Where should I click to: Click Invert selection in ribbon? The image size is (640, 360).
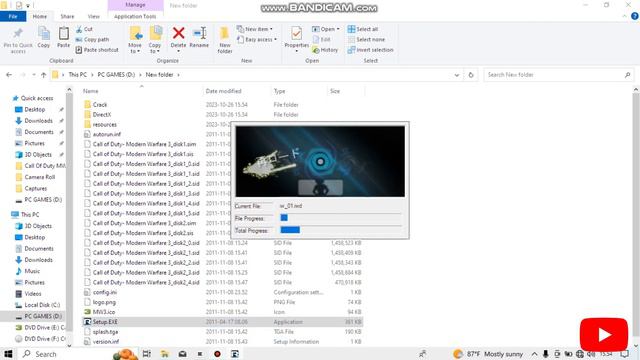371,50
